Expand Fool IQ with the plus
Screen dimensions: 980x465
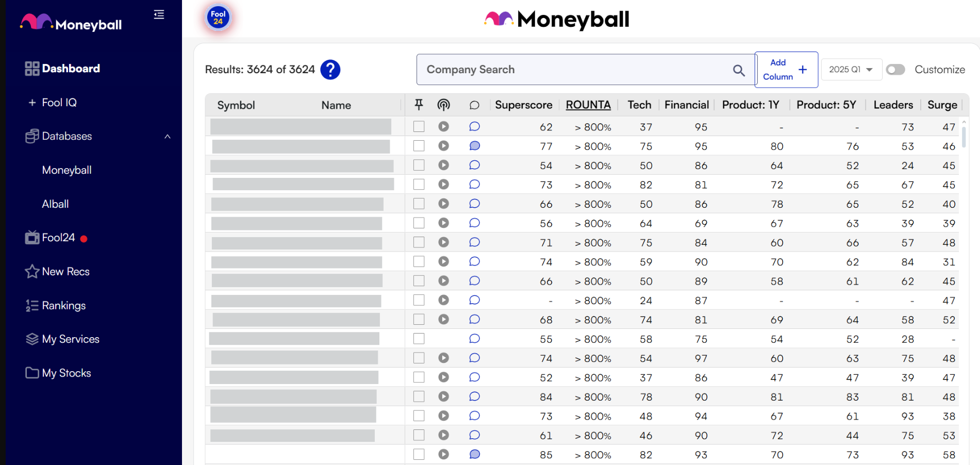point(32,103)
